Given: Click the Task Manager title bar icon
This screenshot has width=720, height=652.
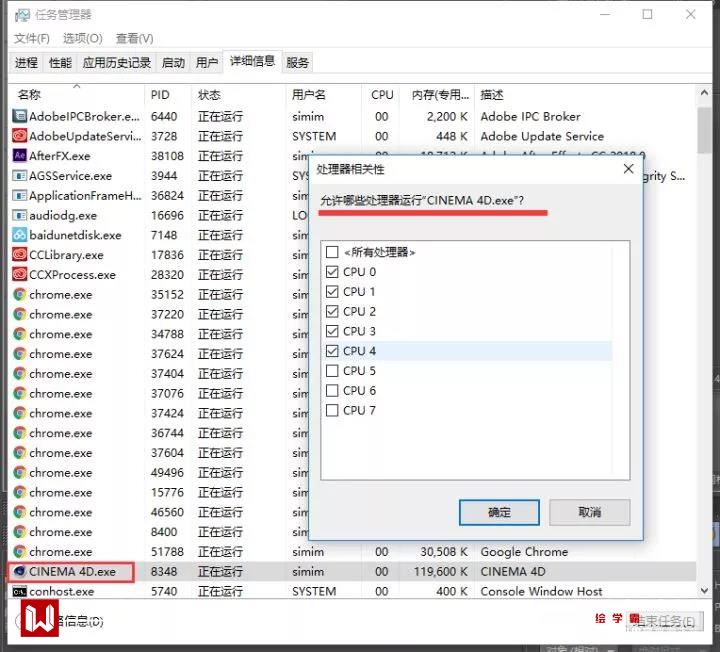Looking at the screenshot, I should (x=22, y=16).
